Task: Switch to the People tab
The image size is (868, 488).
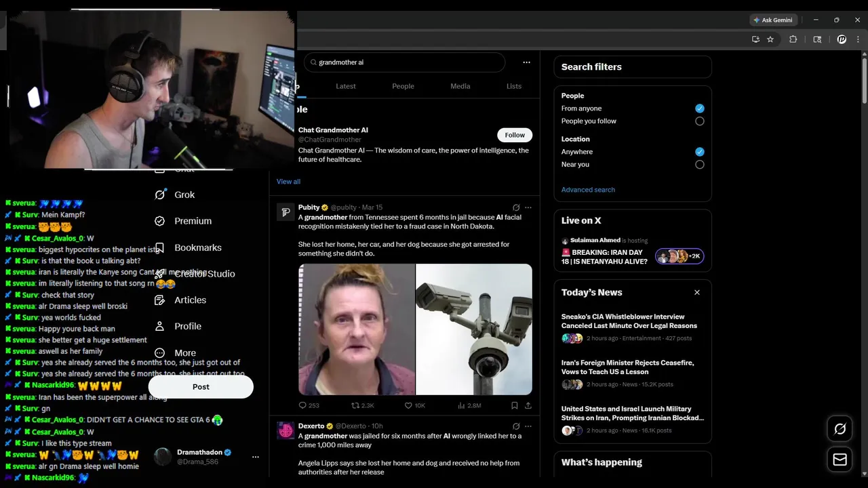Action: coord(403,86)
